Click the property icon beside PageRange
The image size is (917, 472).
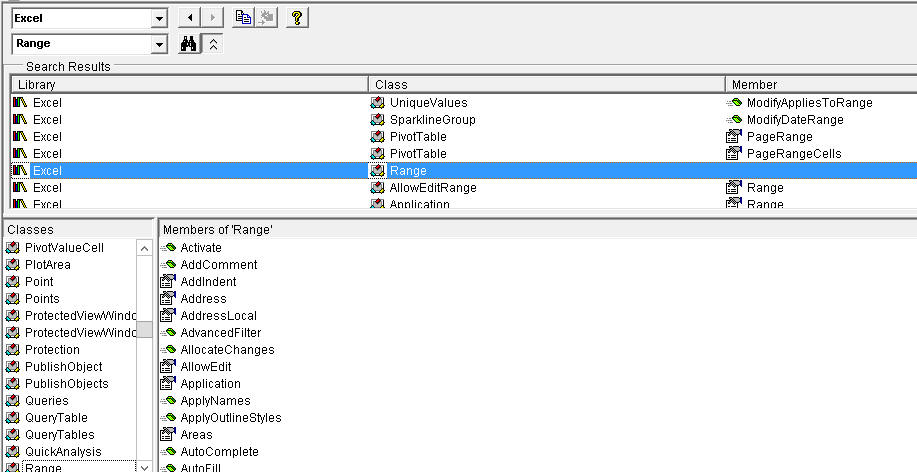733,137
